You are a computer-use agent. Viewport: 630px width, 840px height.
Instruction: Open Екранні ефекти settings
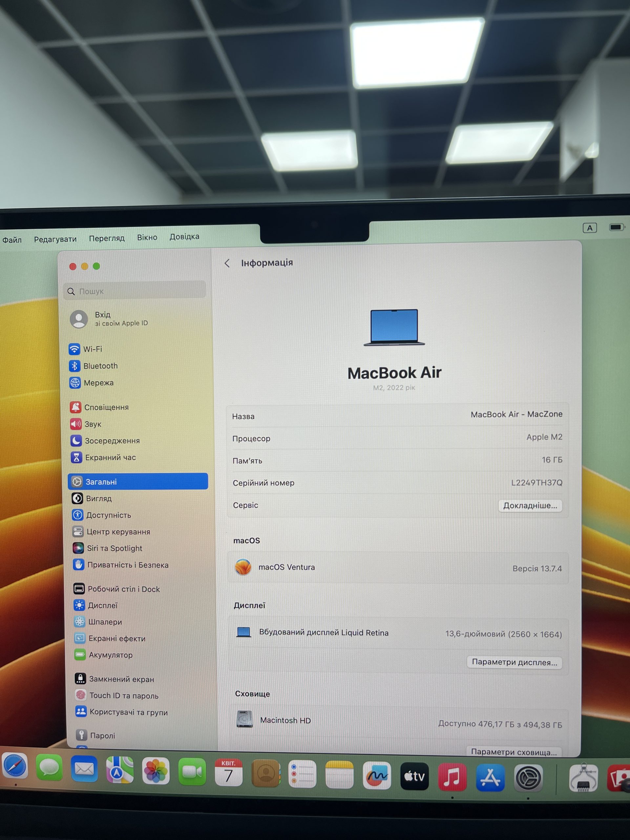pyautogui.click(x=110, y=638)
